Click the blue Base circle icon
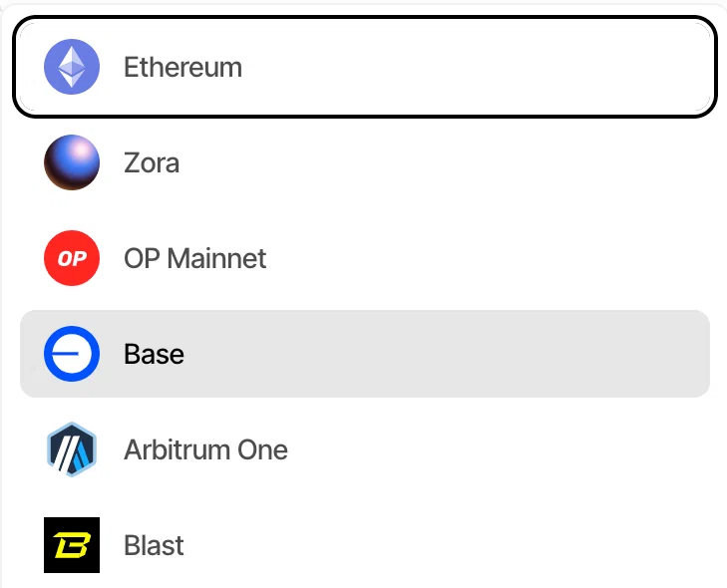727x588 pixels. (72, 354)
